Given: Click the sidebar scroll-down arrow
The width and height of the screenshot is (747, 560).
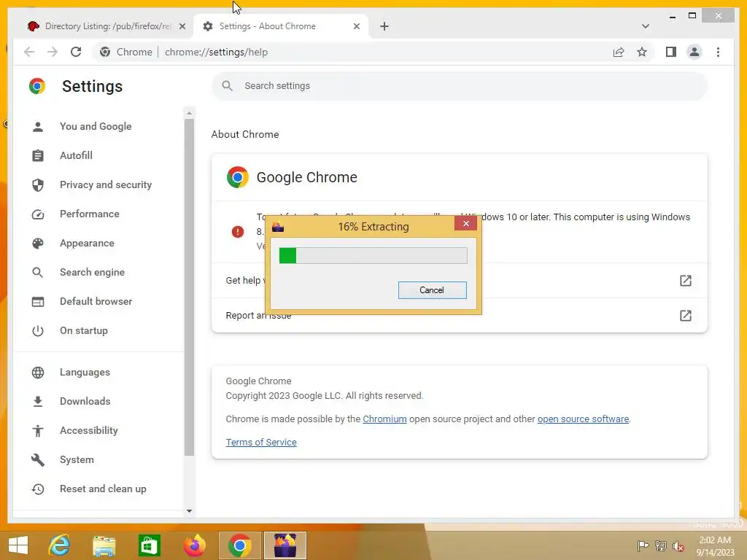Looking at the screenshot, I should [x=189, y=511].
